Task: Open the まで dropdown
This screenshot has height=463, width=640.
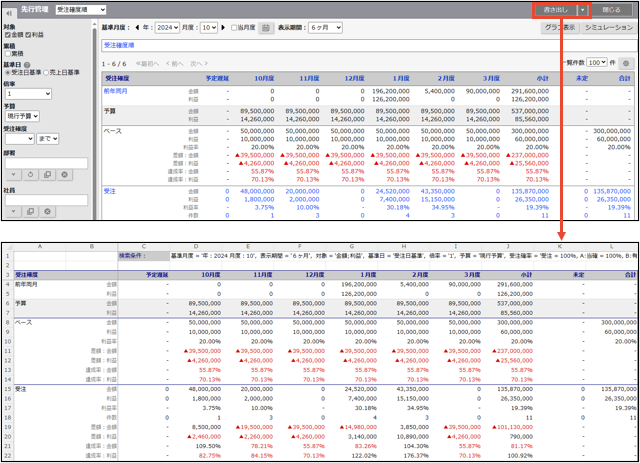Action: click(47, 139)
